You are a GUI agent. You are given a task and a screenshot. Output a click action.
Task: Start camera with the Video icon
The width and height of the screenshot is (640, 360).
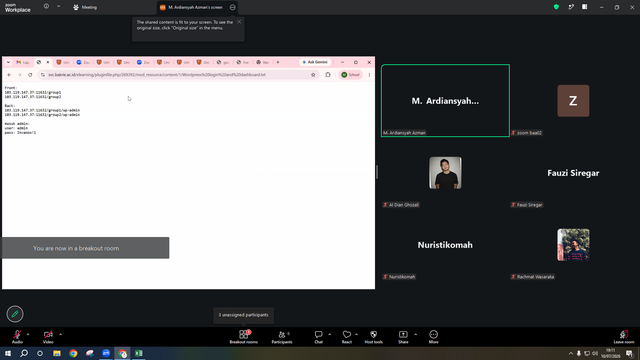point(48,335)
